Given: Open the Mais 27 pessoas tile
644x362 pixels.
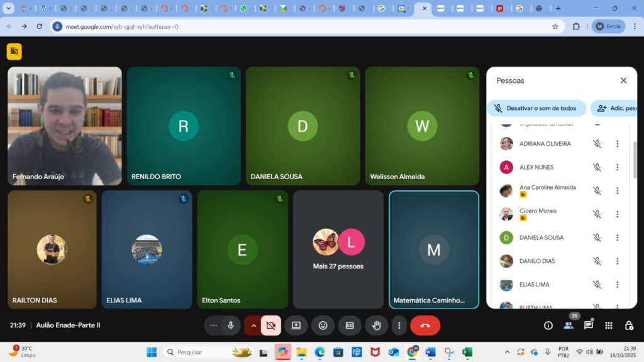Looking at the screenshot, I should [x=338, y=250].
